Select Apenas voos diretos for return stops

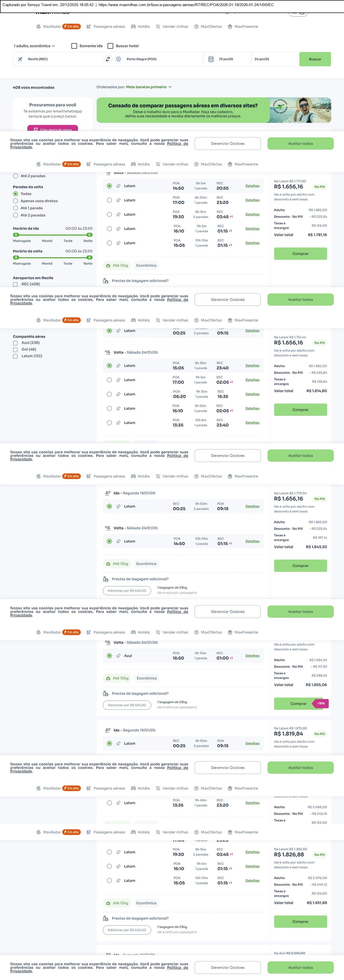click(x=16, y=201)
